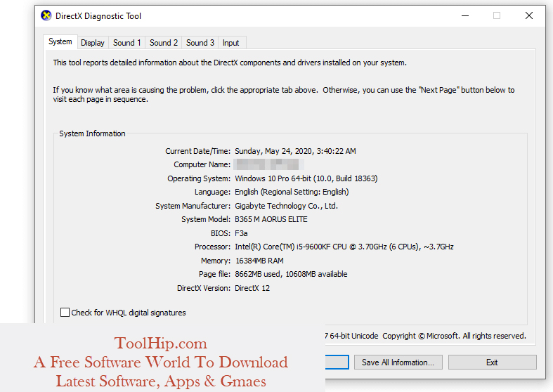Click the partially hidden Next Page button
Image resolution: width=553 pixels, height=392 pixels.
pos(337,362)
